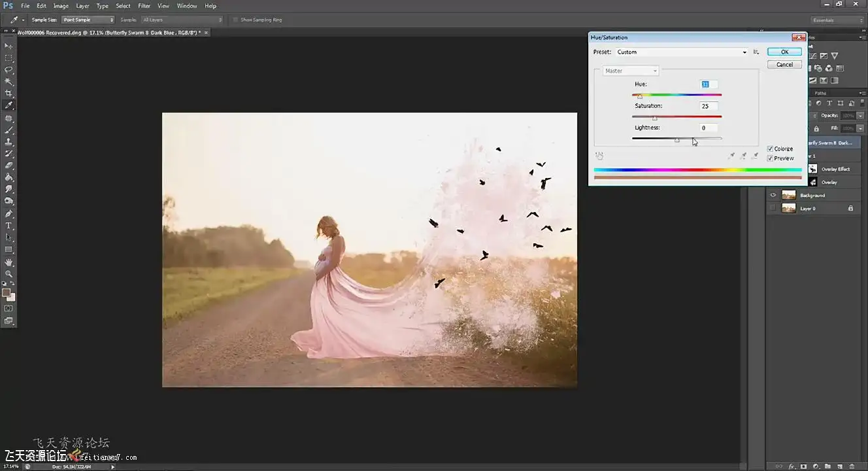The height and width of the screenshot is (471, 868).
Task: Click the Pen tool icon
Action: (8, 213)
